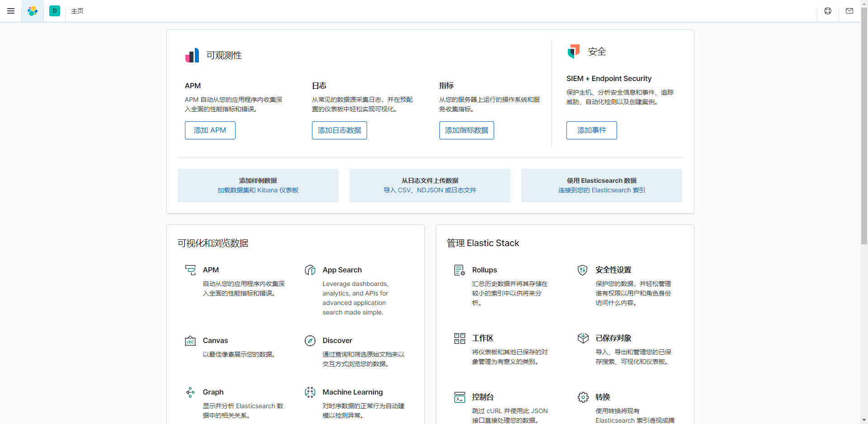Click the 工作区 spaces grid icon
868x424 pixels.
point(460,338)
